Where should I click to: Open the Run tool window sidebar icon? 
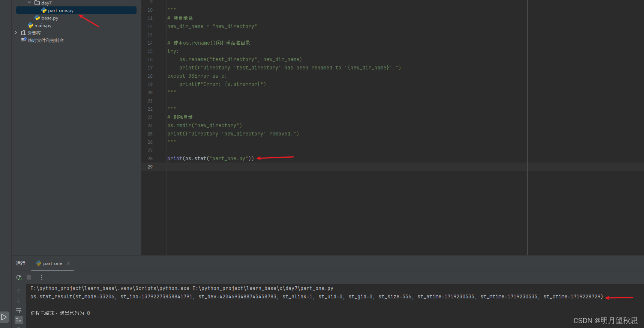pyautogui.click(x=4, y=317)
